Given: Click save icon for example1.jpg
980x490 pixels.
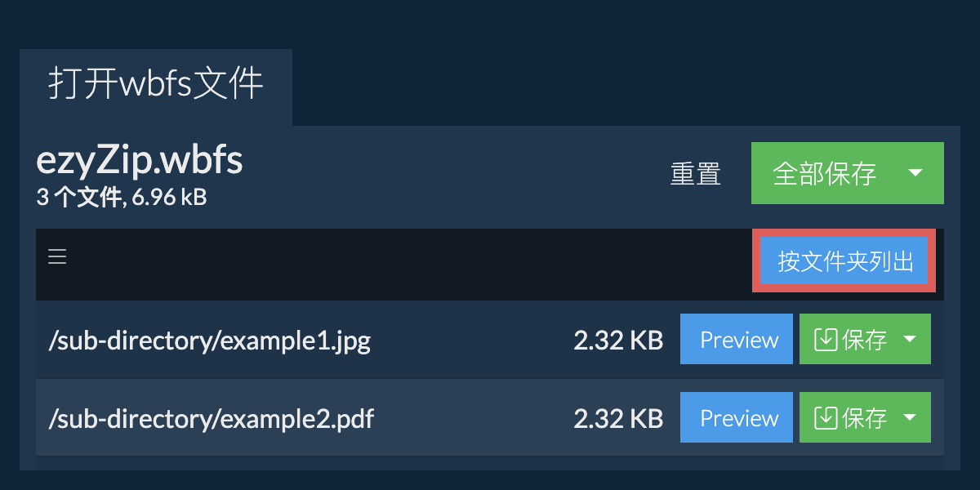Looking at the screenshot, I should tap(826, 340).
